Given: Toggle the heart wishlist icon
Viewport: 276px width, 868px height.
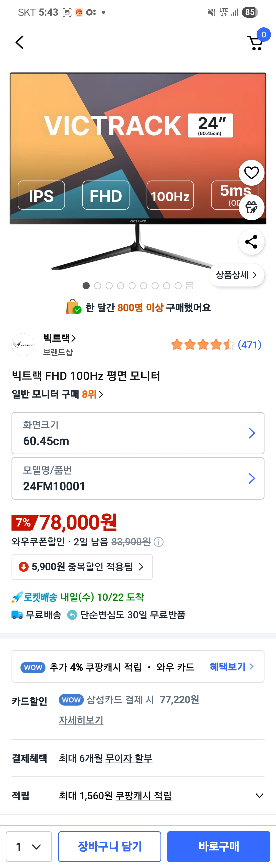Looking at the screenshot, I should pyautogui.click(x=251, y=173).
